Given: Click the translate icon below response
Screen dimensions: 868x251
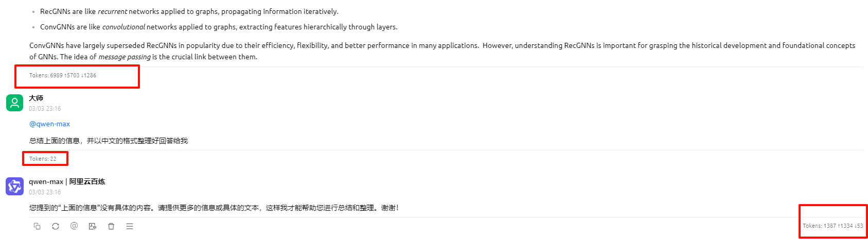Looking at the screenshot, I should click(x=93, y=226).
